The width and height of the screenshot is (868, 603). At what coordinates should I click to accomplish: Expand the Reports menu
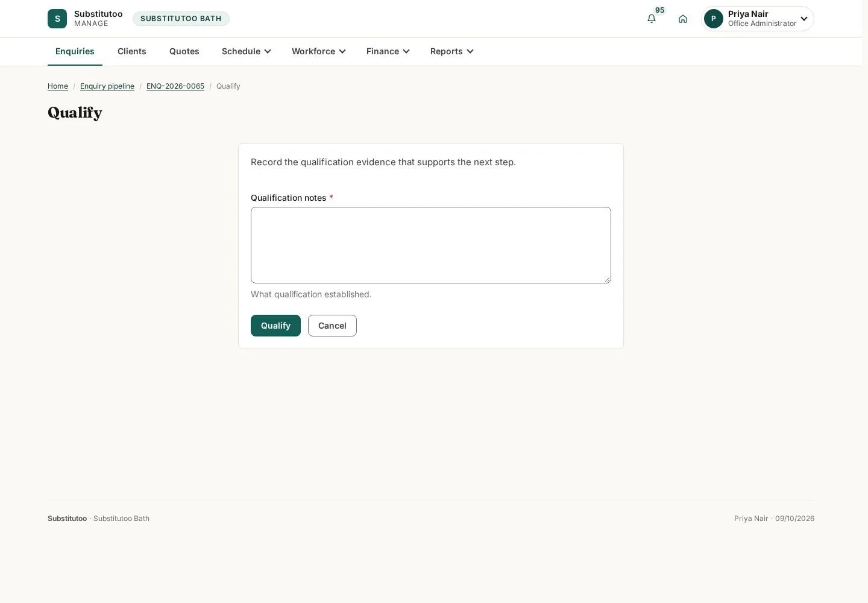451,51
